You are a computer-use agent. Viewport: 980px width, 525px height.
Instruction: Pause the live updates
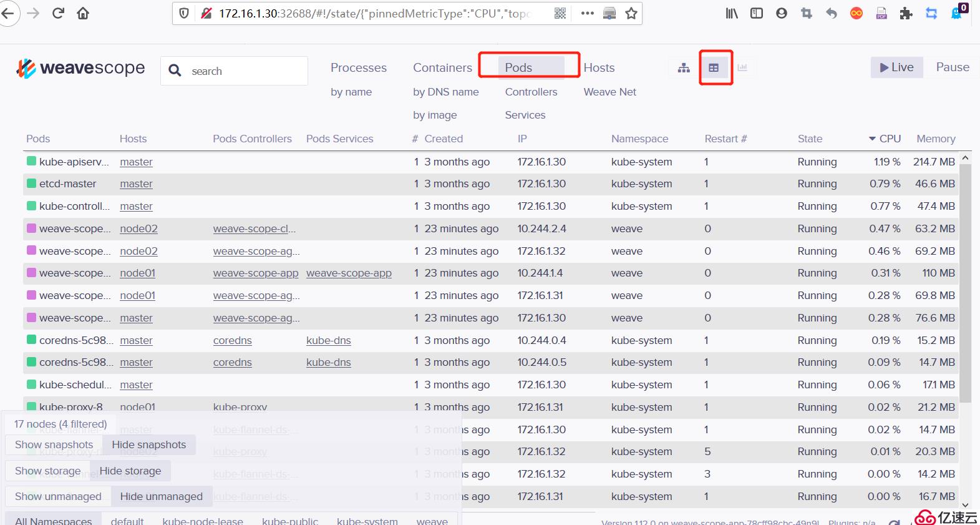tap(953, 67)
